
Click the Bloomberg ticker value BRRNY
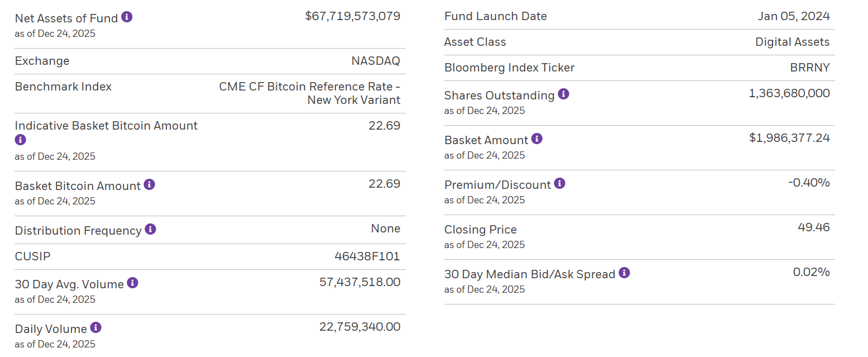(x=809, y=68)
